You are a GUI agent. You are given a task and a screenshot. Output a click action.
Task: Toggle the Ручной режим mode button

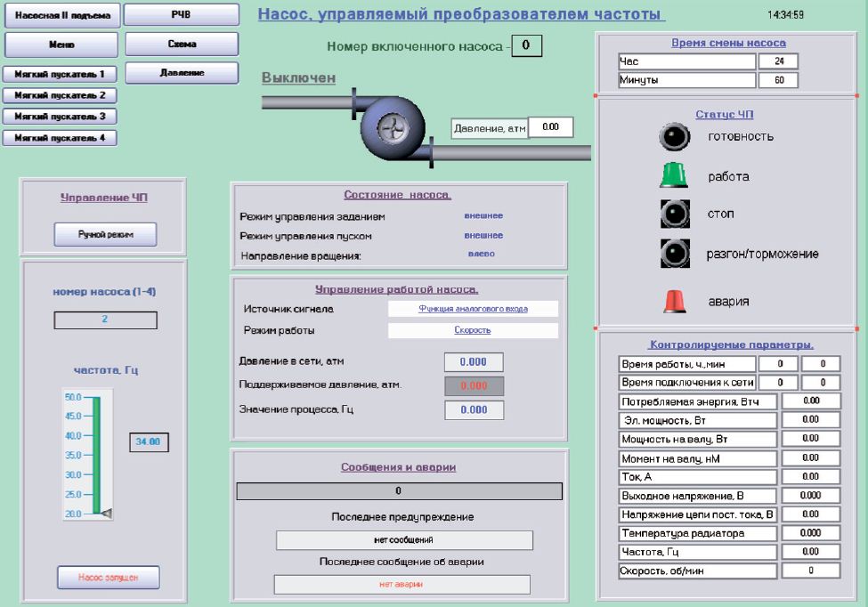click(x=105, y=234)
